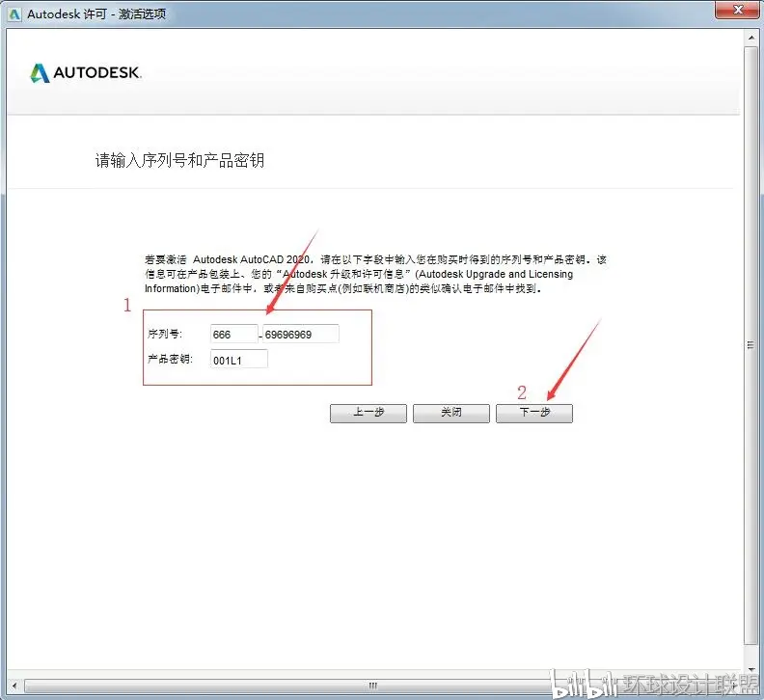Click the horizontal scrollbar thumb
The width and height of the screenshot is (764, 700).
(372, 686)
